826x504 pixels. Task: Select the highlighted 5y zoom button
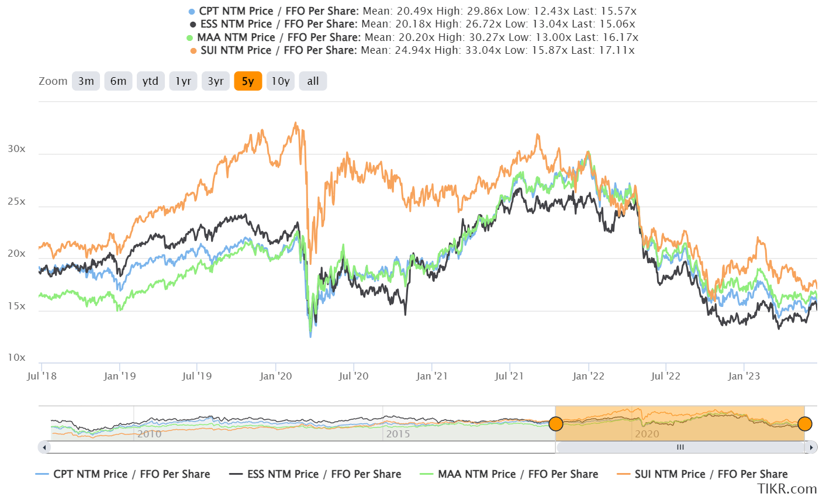click(248, 81)
